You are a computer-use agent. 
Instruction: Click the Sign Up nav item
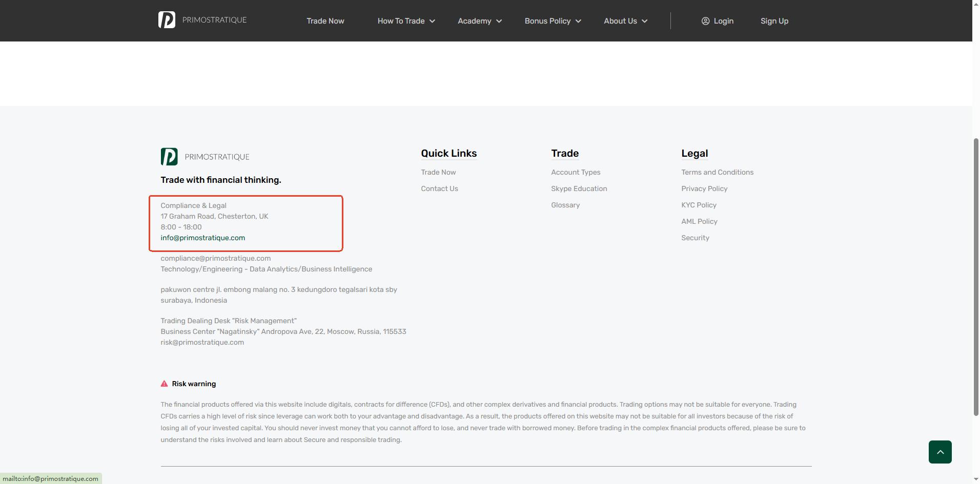tap(774, 21)
